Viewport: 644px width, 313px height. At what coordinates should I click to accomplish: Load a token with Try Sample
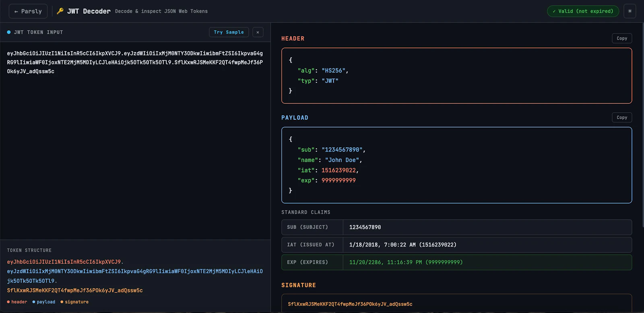(229, 32)
